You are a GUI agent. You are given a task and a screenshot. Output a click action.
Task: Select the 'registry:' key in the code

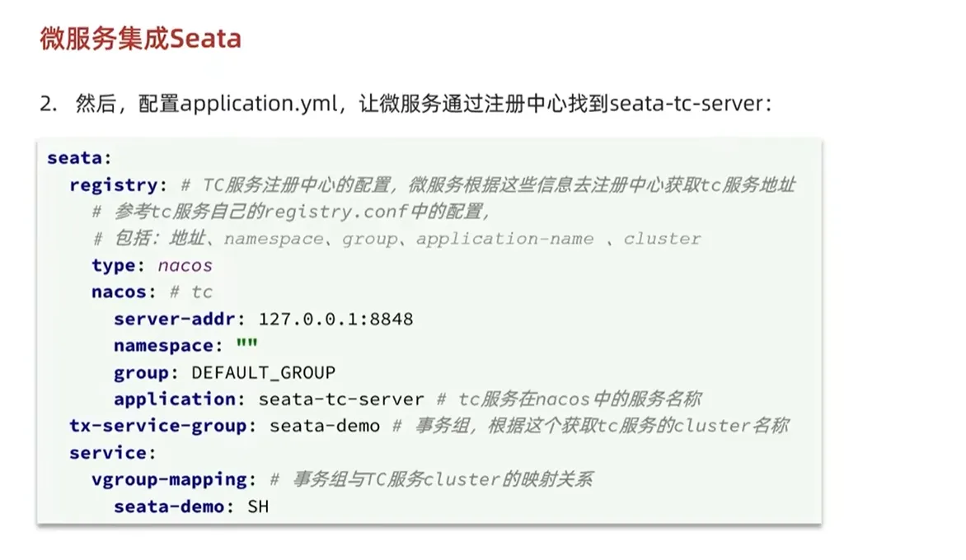tap(119, 184)
